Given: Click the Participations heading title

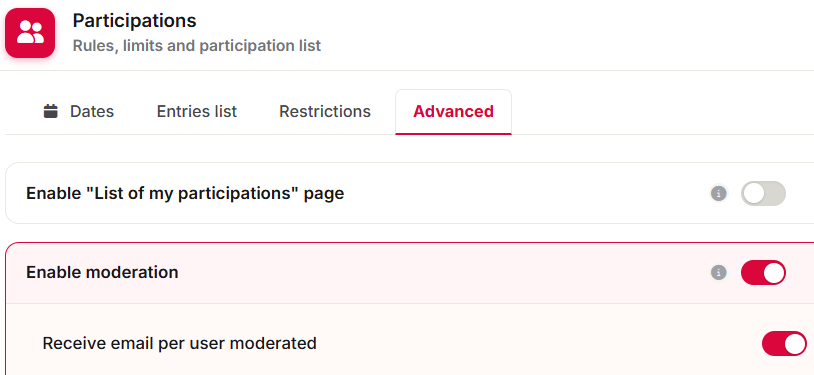Looking at the screenshot, I should pos(134,21).
